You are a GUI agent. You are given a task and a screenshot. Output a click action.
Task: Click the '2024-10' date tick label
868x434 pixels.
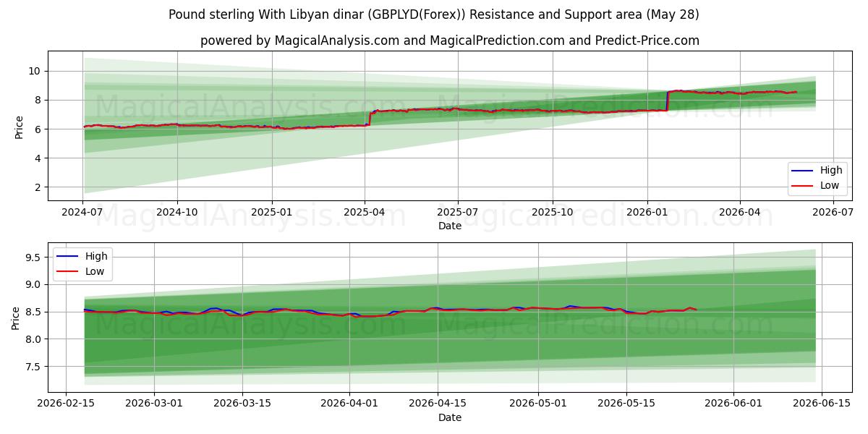click(x=177, y=213)
